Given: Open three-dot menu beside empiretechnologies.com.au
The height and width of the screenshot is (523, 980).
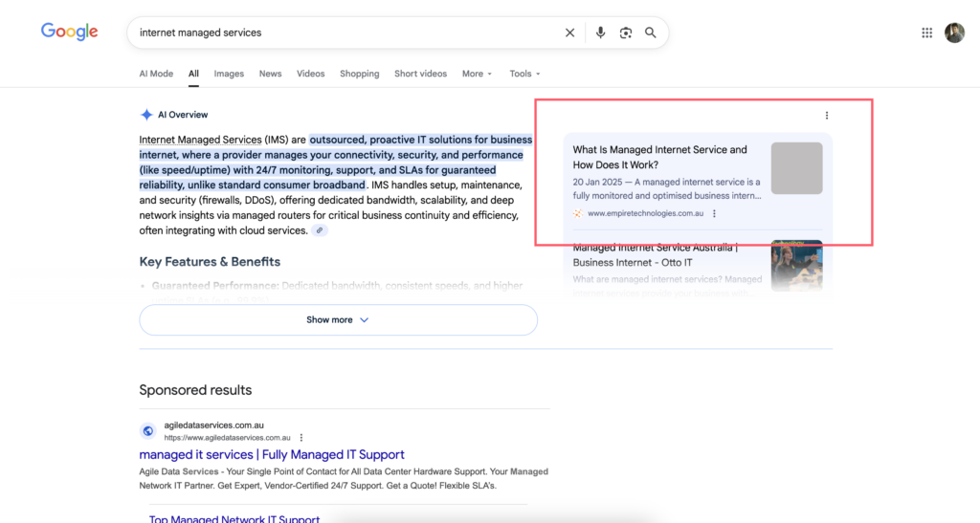Looking at the screenshot, I should 714,213.
